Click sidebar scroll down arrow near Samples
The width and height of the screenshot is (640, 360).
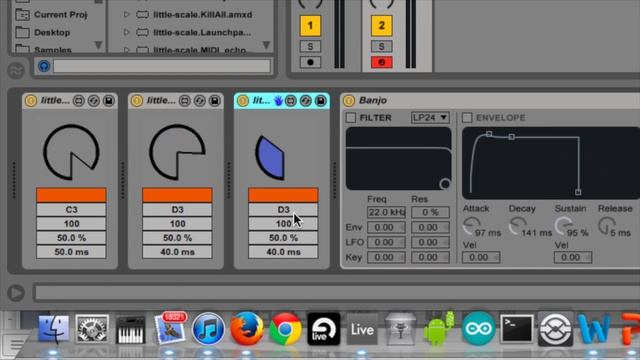tap(98, 45)
